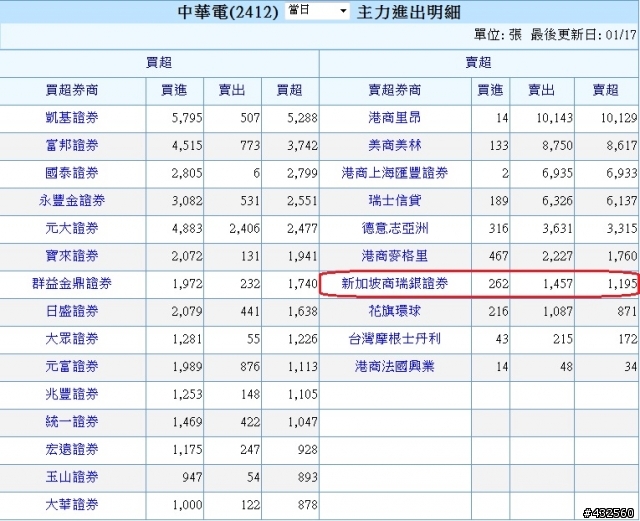Open 港商法國興業 broker link

pos(395,366)
